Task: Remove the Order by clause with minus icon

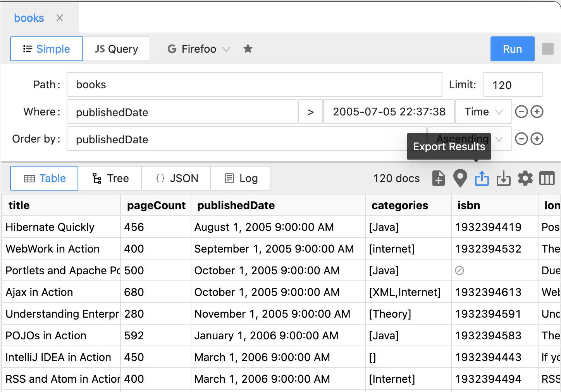Action: coord(521,139)
